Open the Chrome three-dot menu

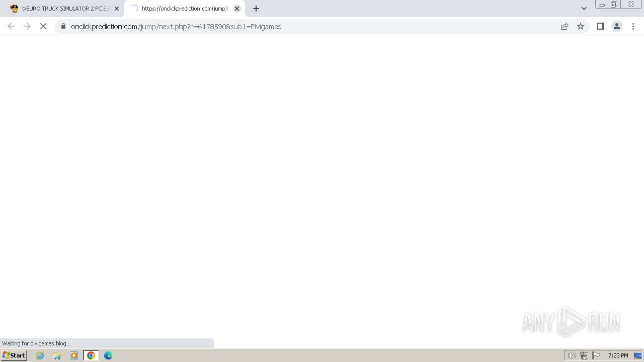click(633, 26)
